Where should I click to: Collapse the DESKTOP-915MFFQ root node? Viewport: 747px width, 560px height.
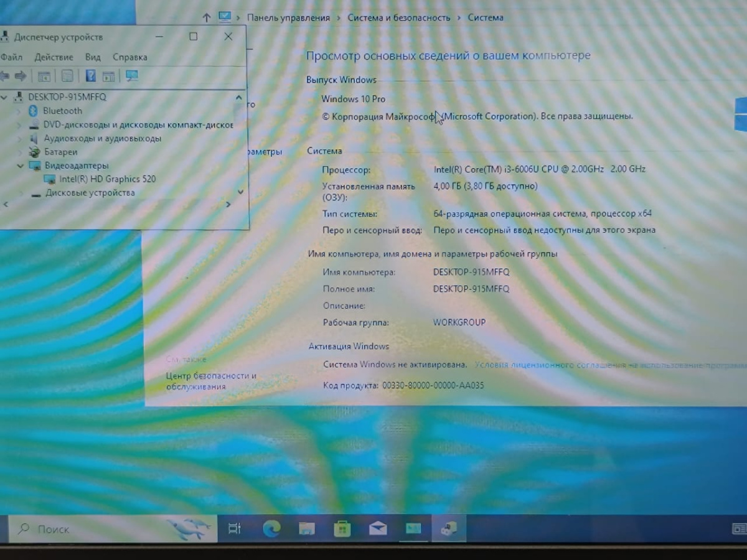5,97
